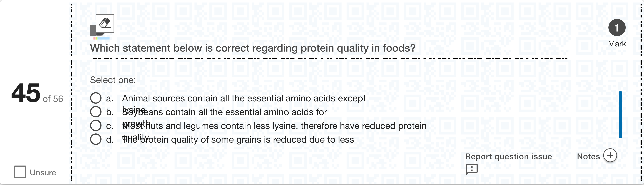Click the Report question issue link
Viewport: 644px width, 185px height.
(508, 157)
